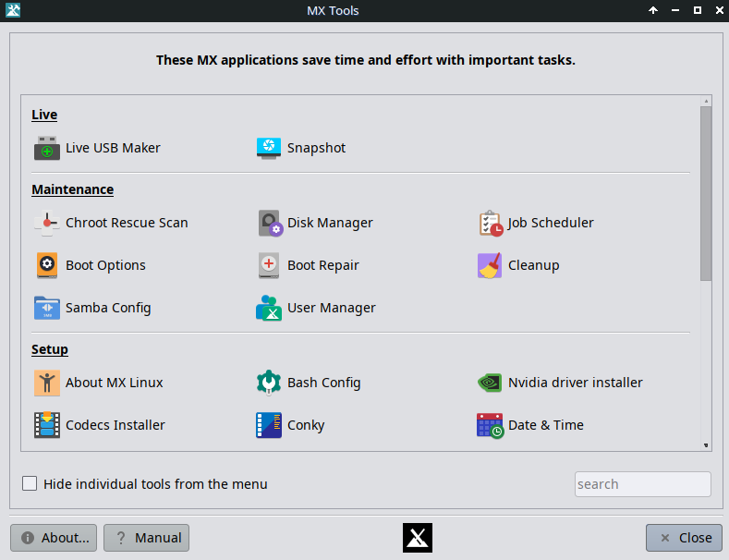
Task: Click the Job Scheduler clipboard icon
Action: (491, 224)
